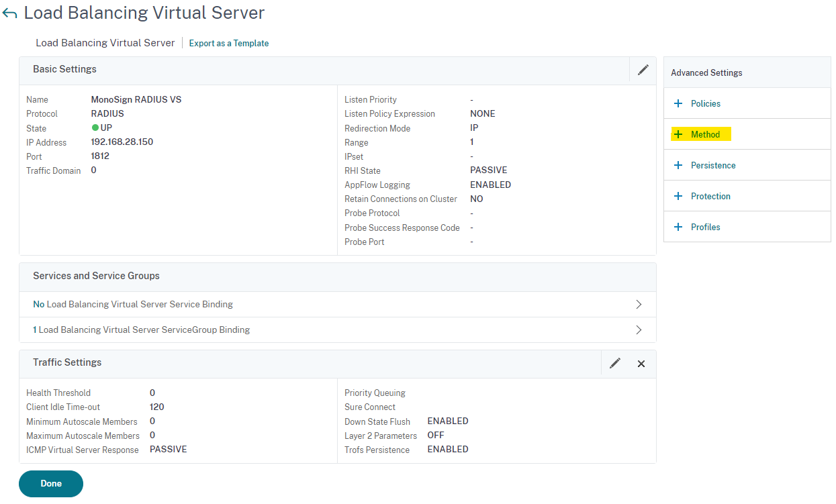
Task: Click AppFlow Logging value ENABLED
Action: [491, 185]
